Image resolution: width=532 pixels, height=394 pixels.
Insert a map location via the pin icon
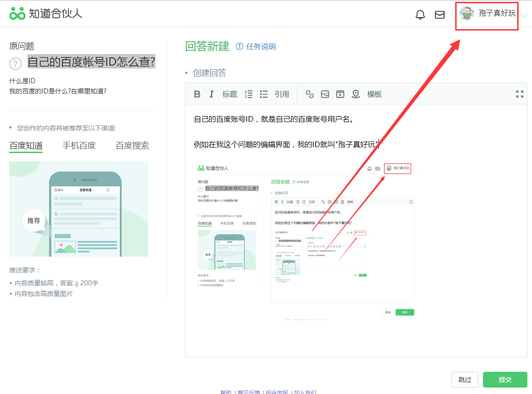tap(355, 94)
